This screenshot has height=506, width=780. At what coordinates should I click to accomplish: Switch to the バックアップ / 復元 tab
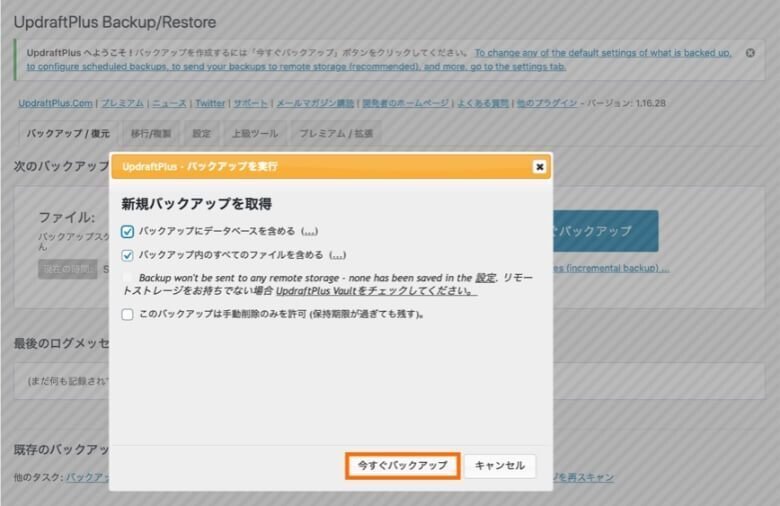pos(68,133)
